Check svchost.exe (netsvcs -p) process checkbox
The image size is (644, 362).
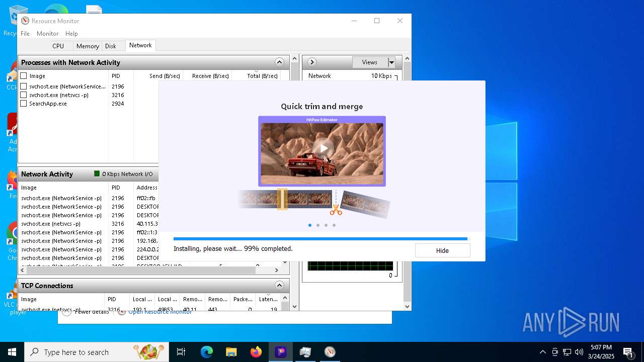tap(24, 95)
